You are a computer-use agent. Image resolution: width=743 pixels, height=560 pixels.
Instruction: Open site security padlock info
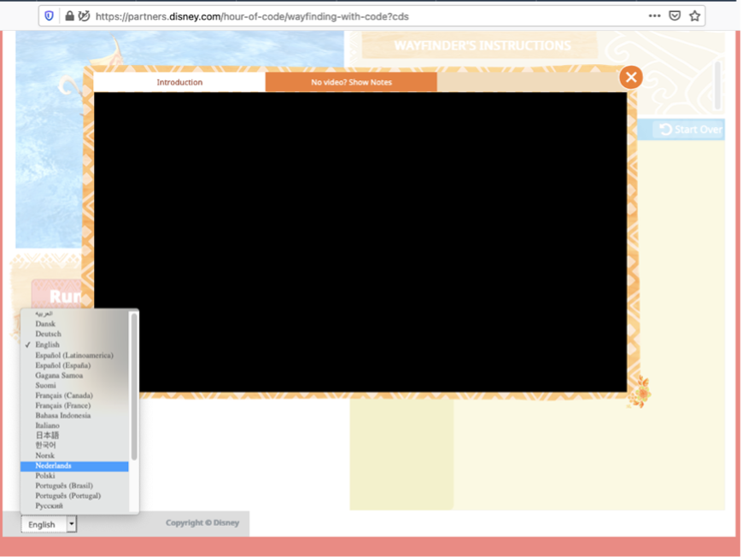tap(70, 16)
